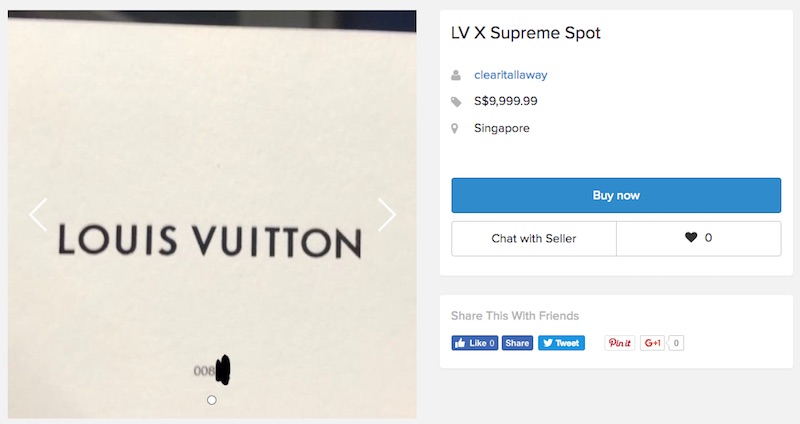Share the listing on Facebook
Screen dimensions: 800x424
click(517, 343)
